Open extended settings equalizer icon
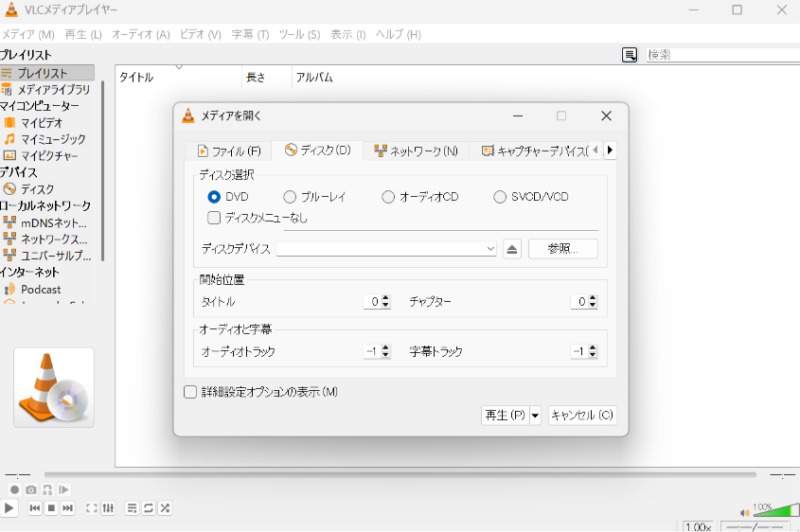 coord(108,508)
